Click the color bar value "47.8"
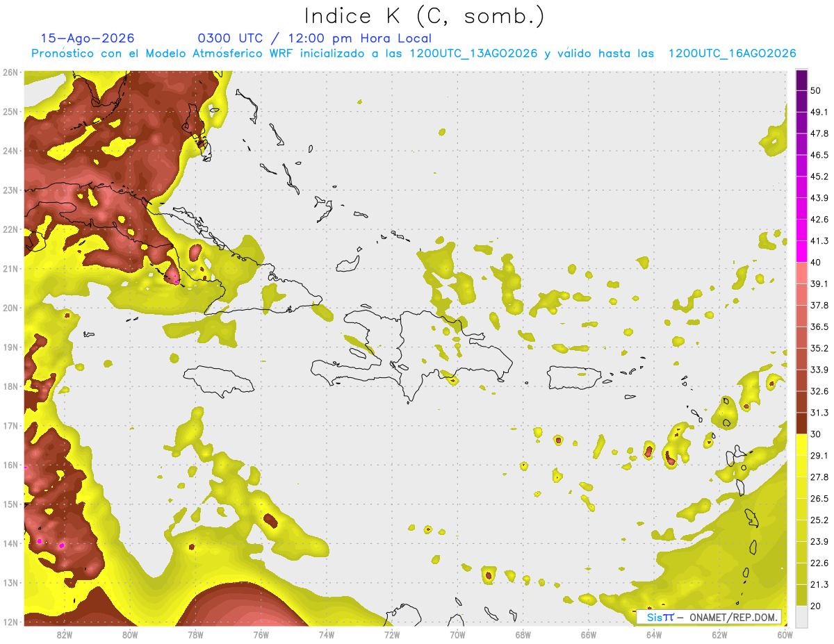Viewport: 834px width, 644px height. 819,133
